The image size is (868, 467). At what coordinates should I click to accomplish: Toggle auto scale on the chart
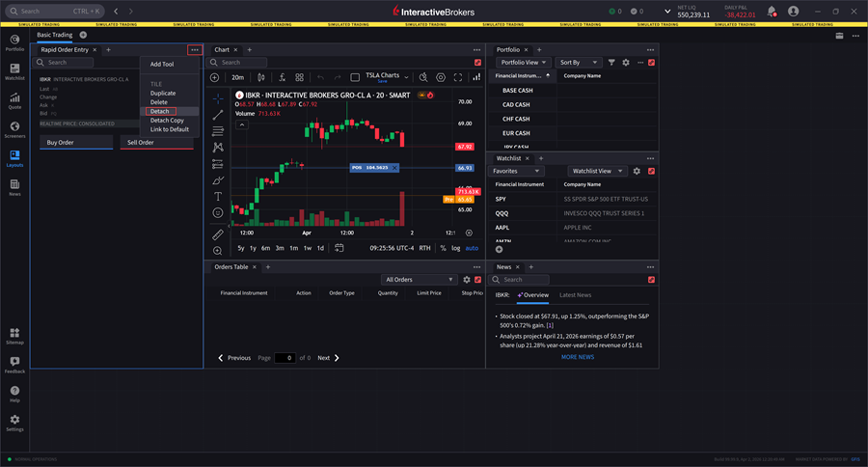[472, 248]
